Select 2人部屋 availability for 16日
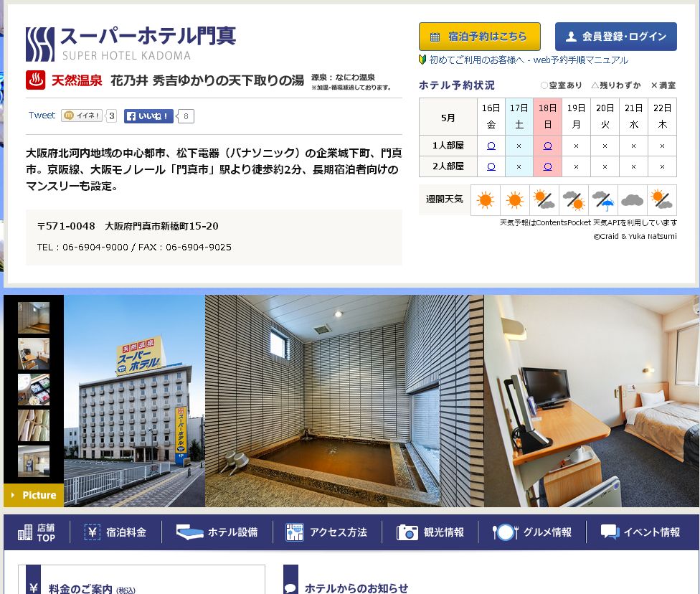 tap(491, 166)
